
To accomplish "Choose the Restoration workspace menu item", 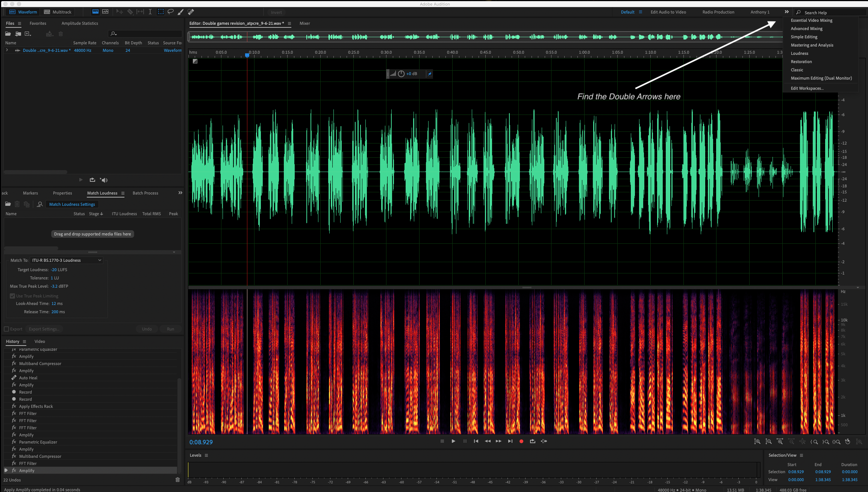I will coord(801,62).
